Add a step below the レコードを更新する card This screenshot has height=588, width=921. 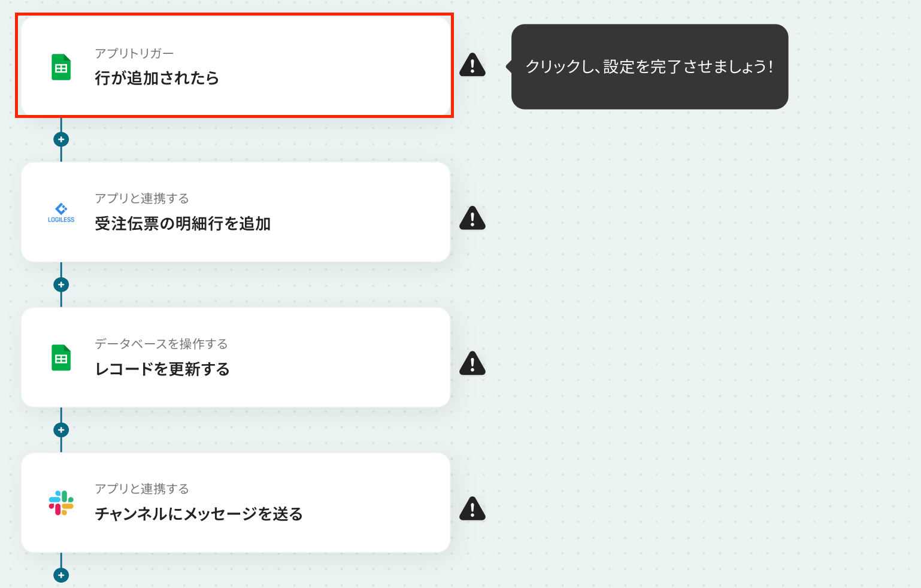coord(61,430)
